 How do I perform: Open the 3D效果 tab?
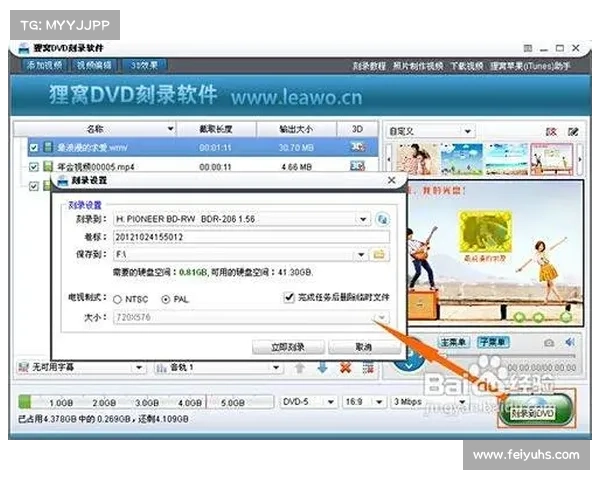pos(143,65)
